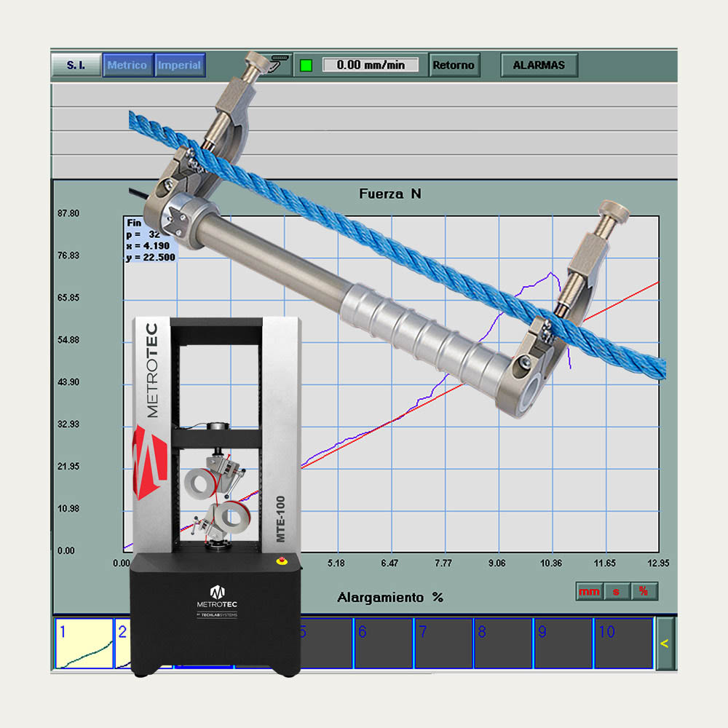Click the green status indicator square
The image size is (728, 728).
306,65
